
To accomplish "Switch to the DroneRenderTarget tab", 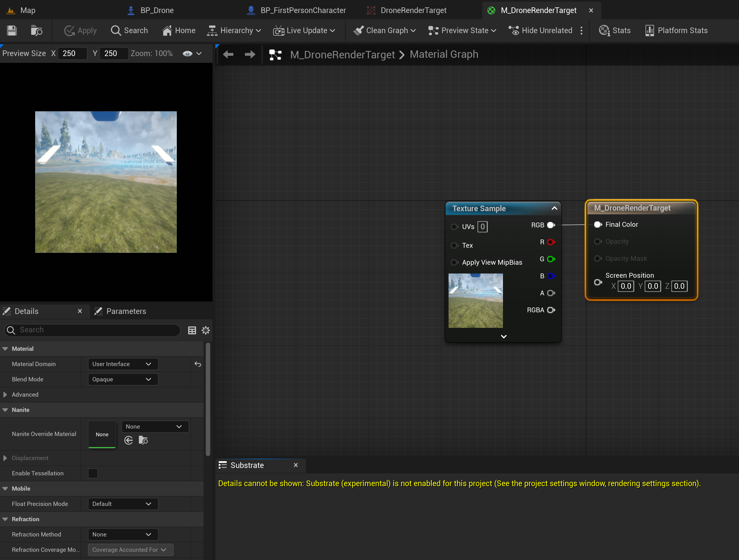I will (x=407, y=10).
